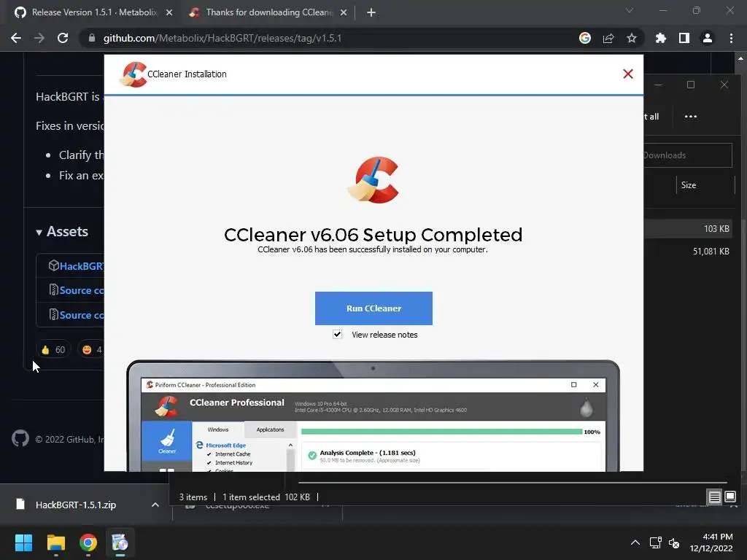The image size is (747, 560).
Task: Click the GitHub footer logo
Action: tap(20, 438)
